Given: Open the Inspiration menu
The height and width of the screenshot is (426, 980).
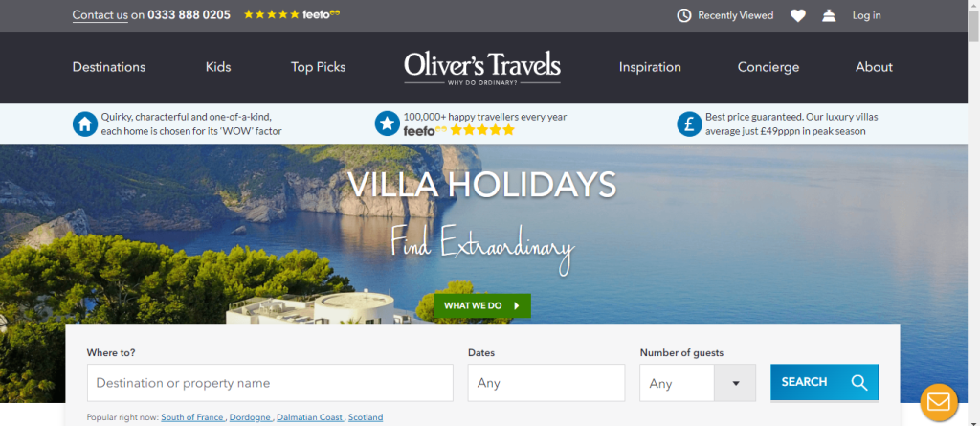Looking at the screenshot, I should (x=650, y=67).
